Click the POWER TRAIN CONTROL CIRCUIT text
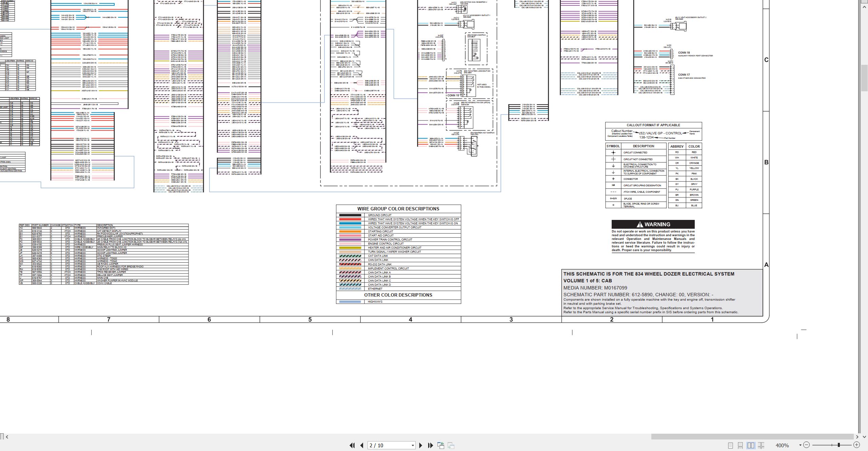The height and width of the screenshot is (451, 868). 390,240
